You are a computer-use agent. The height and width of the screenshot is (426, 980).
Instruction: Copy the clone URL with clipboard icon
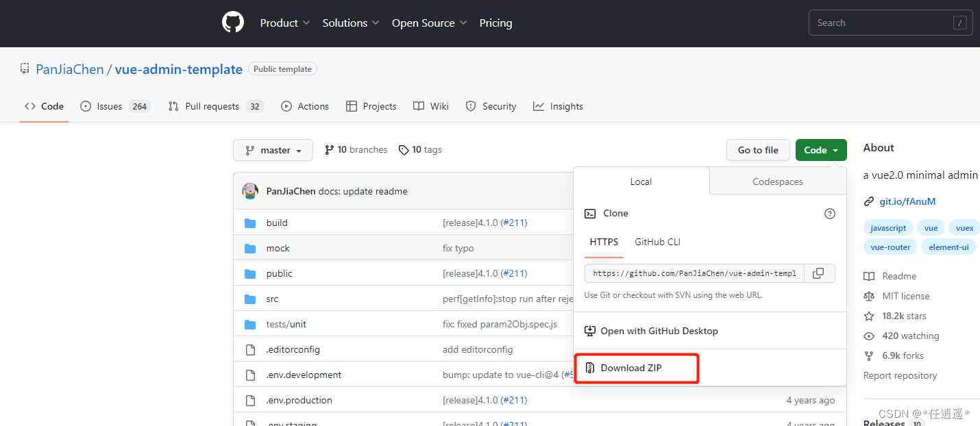tap(819, 273)
